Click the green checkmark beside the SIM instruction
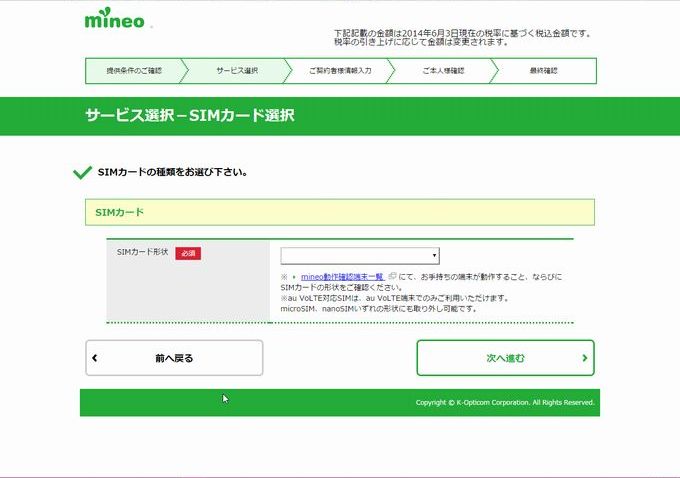Image resolution: width=680 pixels, height=478 pixels. (83, 172)
